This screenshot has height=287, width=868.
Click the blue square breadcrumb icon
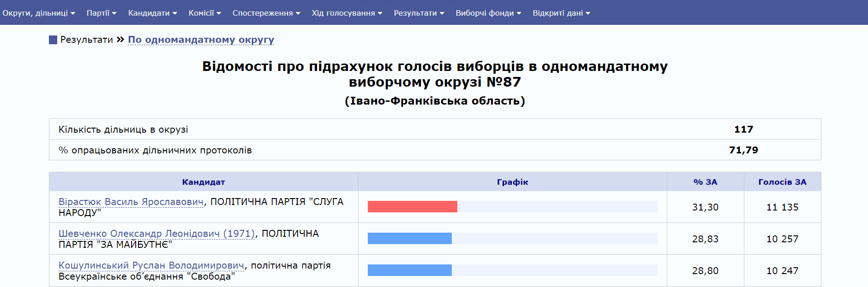[x=53, y=40]
